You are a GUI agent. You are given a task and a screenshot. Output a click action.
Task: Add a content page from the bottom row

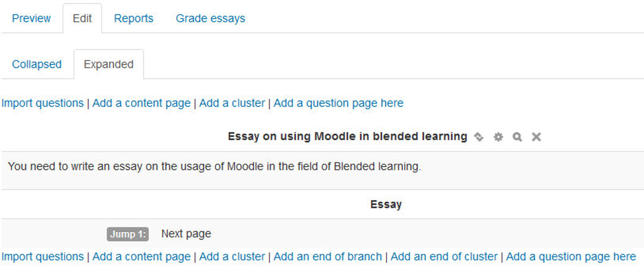(x=140, y=256)
